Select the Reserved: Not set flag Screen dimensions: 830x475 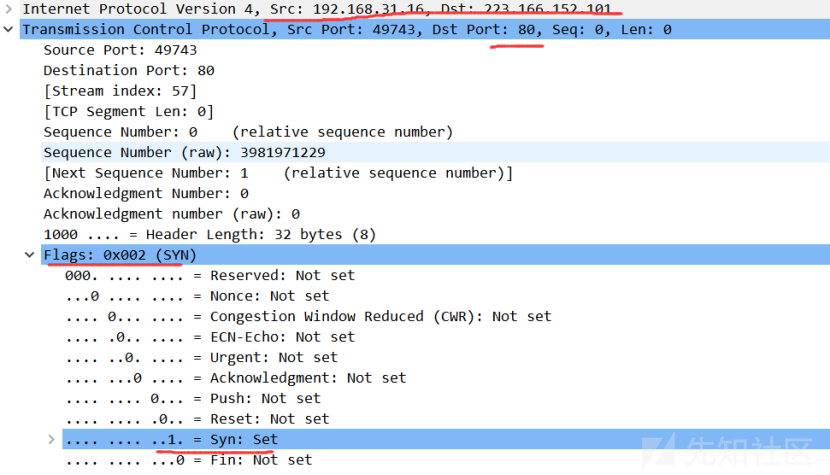pos(210,276)
